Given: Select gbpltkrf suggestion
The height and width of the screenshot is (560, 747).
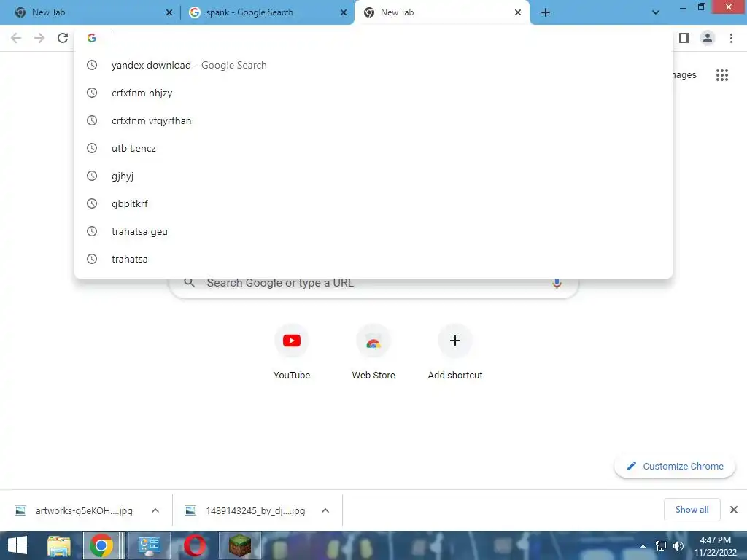Looking at the screenshot, I should click(x=373, y=203).
